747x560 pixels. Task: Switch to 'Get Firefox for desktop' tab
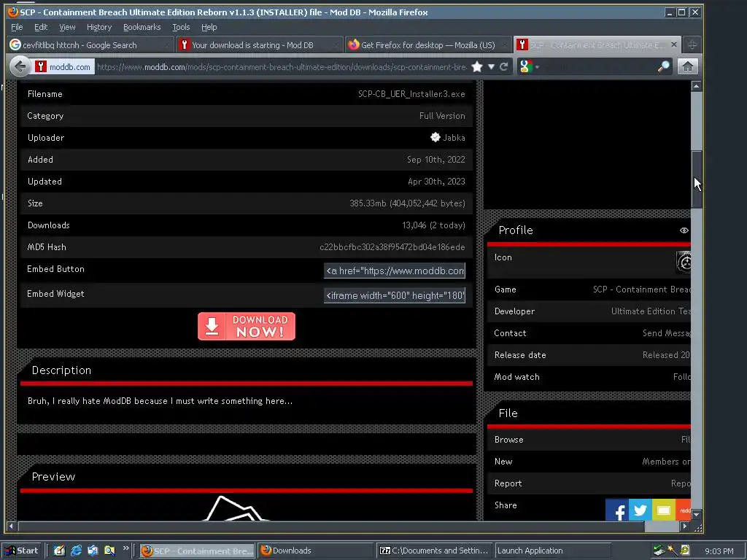427,44
